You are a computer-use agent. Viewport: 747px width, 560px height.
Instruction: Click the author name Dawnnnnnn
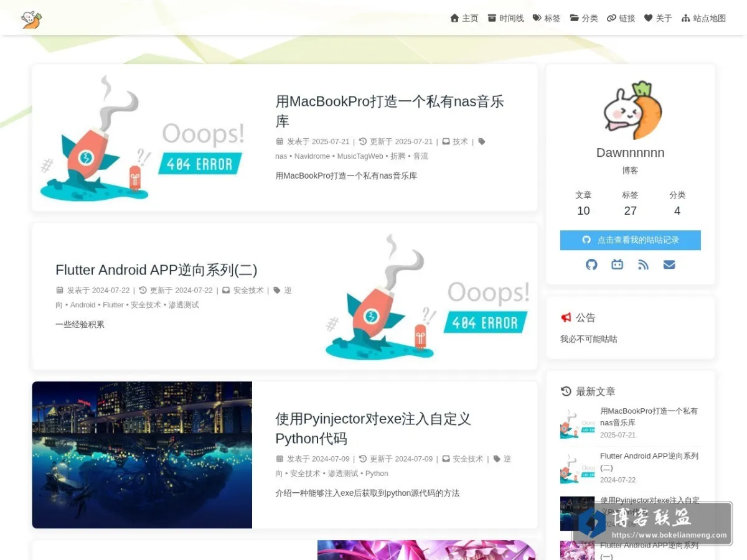pyautogui.click(x=631, y=152)
